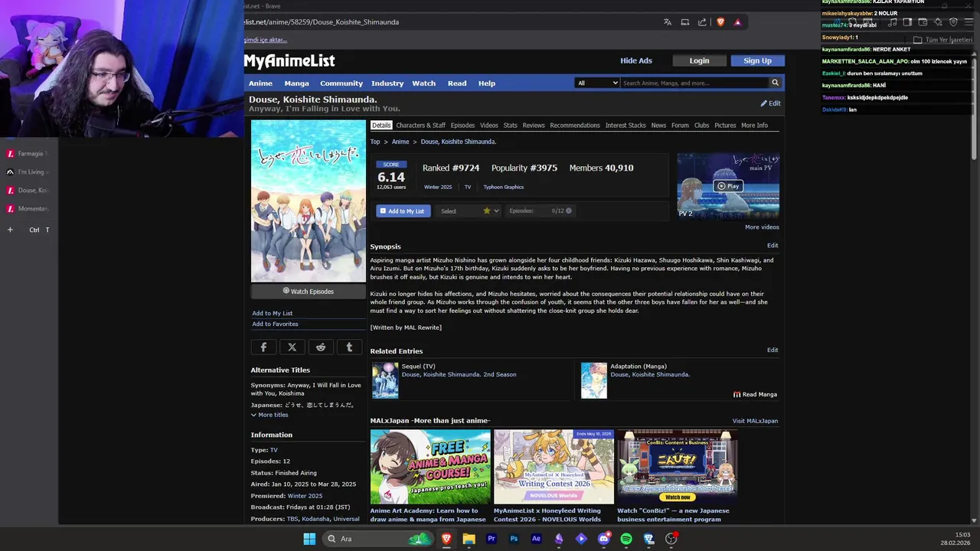Open 'Douse, Koishite Shimaunda. 2nd Season' sequel link
The width and height of the screenshot is (980, 551).
tap(459, 374)
